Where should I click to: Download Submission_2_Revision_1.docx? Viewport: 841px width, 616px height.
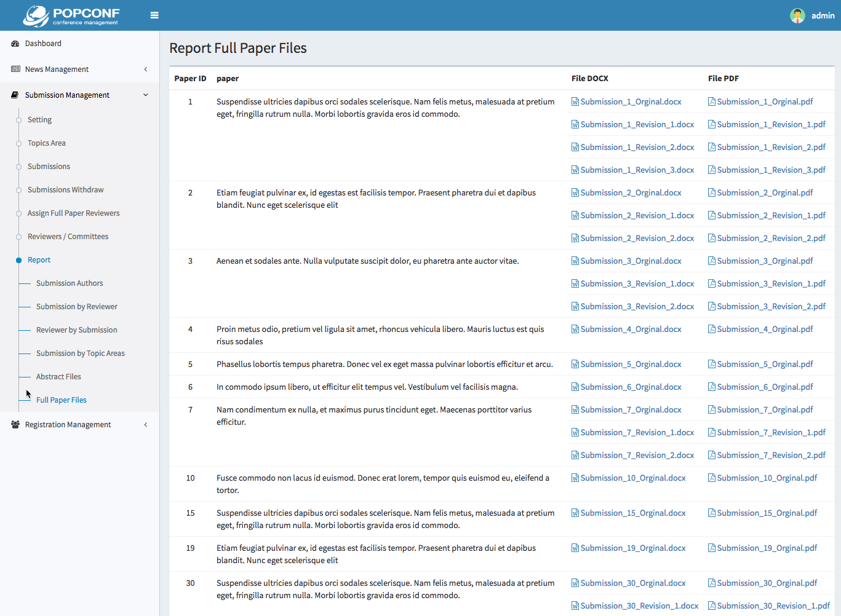(x=637, y=216)
